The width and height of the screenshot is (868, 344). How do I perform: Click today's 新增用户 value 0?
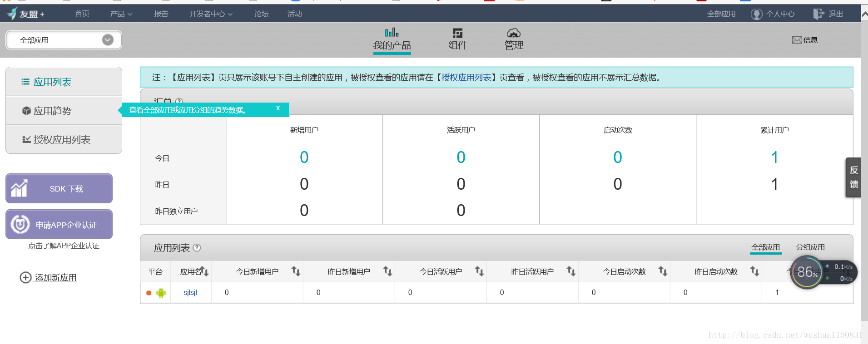click(x=304, y=157)
